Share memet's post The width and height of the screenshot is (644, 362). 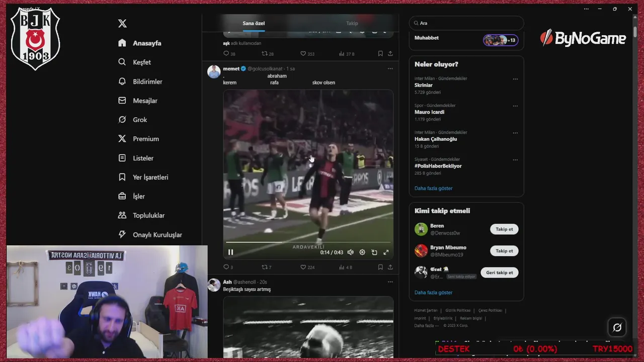(x=390, y=267)
